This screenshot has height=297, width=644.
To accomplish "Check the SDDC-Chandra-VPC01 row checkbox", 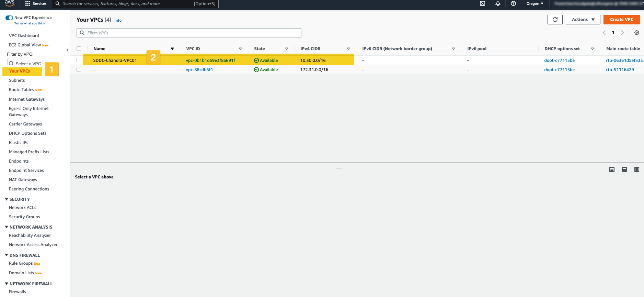I will (79, 60).
